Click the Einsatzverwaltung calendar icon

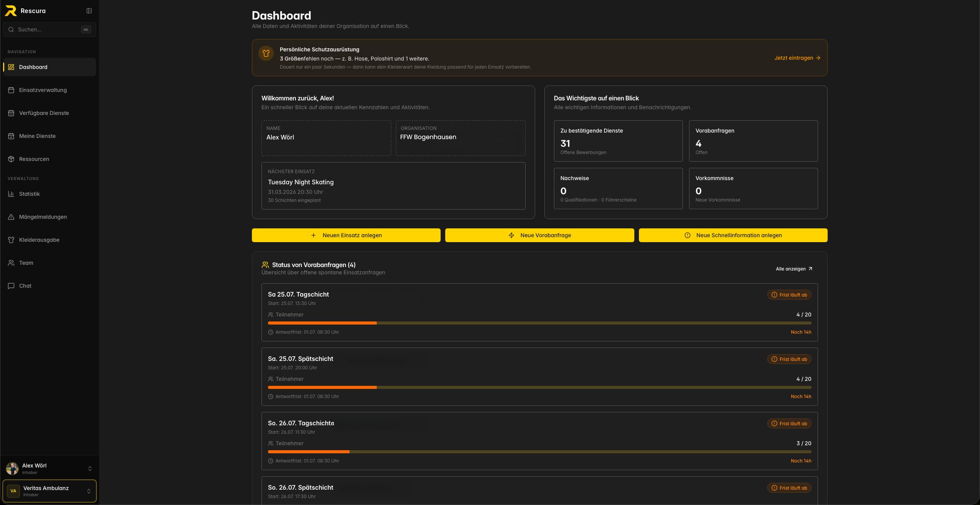click(x=11, y=90)
